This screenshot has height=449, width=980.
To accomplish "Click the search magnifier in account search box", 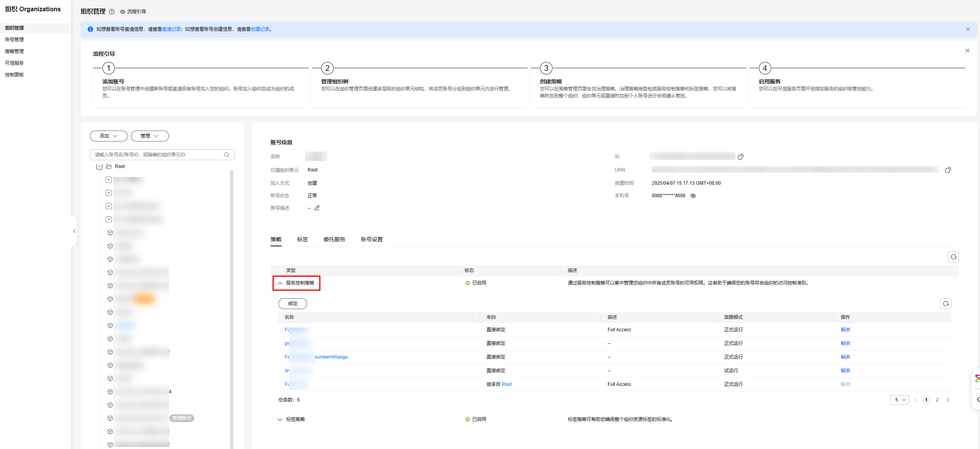I will coord(227,155).
